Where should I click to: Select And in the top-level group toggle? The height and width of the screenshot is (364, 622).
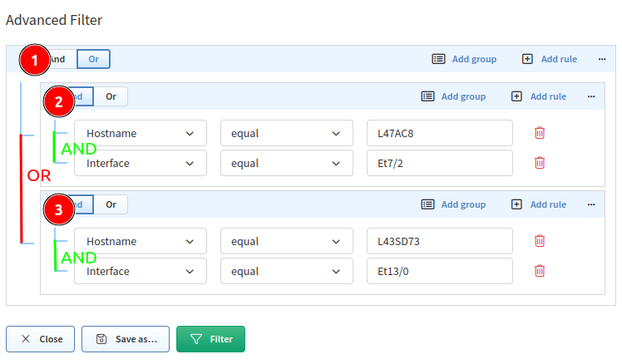pyautogui.click(x=59, y=59)
